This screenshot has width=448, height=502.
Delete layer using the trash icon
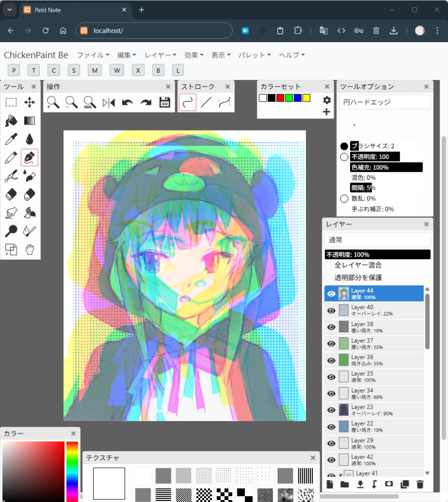(x=420, y=484)
